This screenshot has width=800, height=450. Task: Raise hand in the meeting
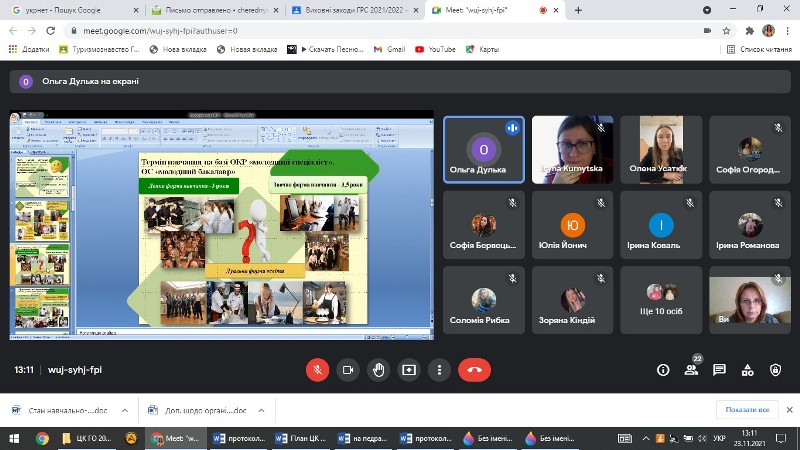pos(379,369)
